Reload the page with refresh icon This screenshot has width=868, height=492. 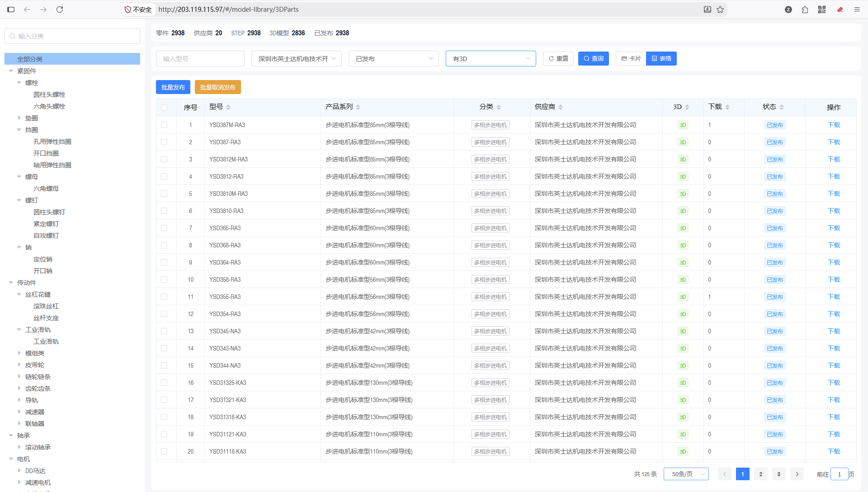[x=60, y=9]
